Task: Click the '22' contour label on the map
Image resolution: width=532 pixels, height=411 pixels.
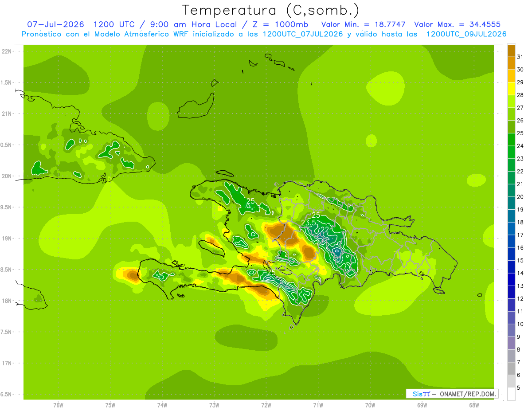Action: 325,230
